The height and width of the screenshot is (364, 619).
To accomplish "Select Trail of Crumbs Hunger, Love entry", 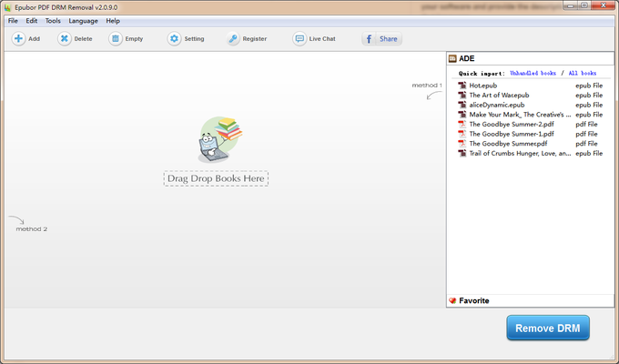I will click(520, 153).
